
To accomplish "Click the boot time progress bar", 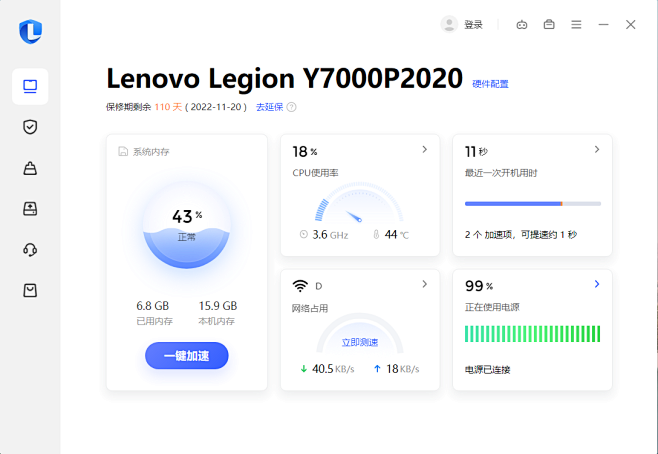I will 533,204.
